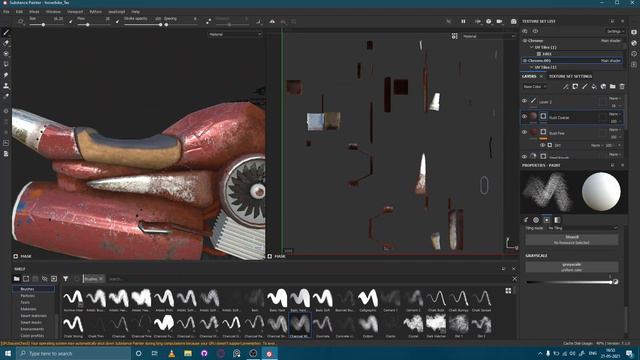640x360 pixels.
Task: Select the Smudge tool
Action: 6,75
